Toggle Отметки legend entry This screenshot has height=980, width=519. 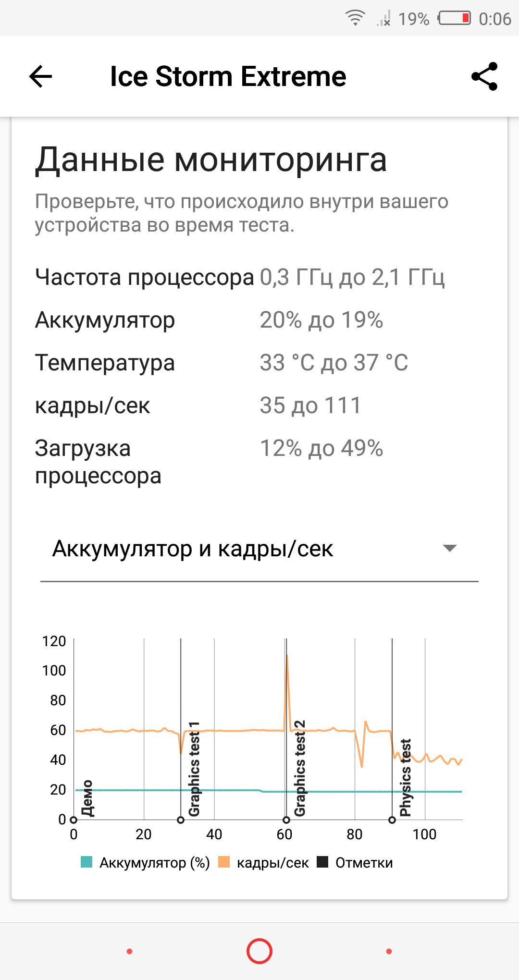(355, 863)
